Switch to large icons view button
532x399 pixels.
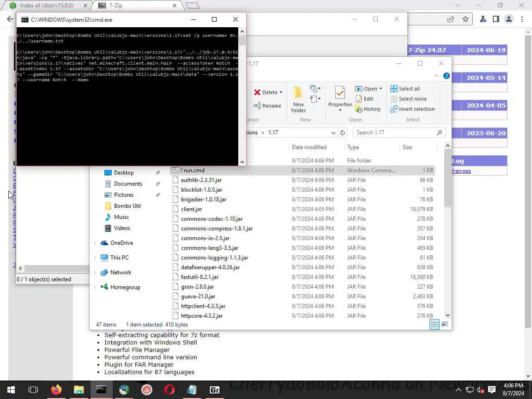click(444, 324)
